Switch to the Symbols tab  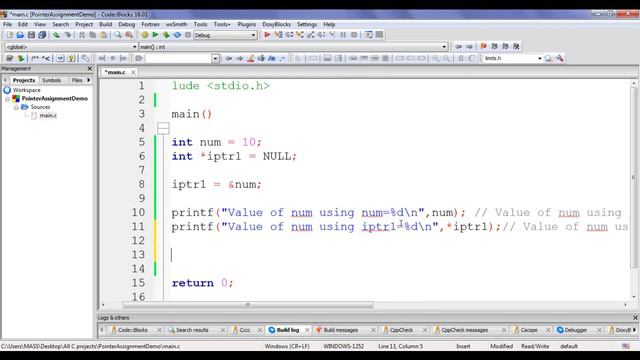pyautogui.click(x=51, y=80)
